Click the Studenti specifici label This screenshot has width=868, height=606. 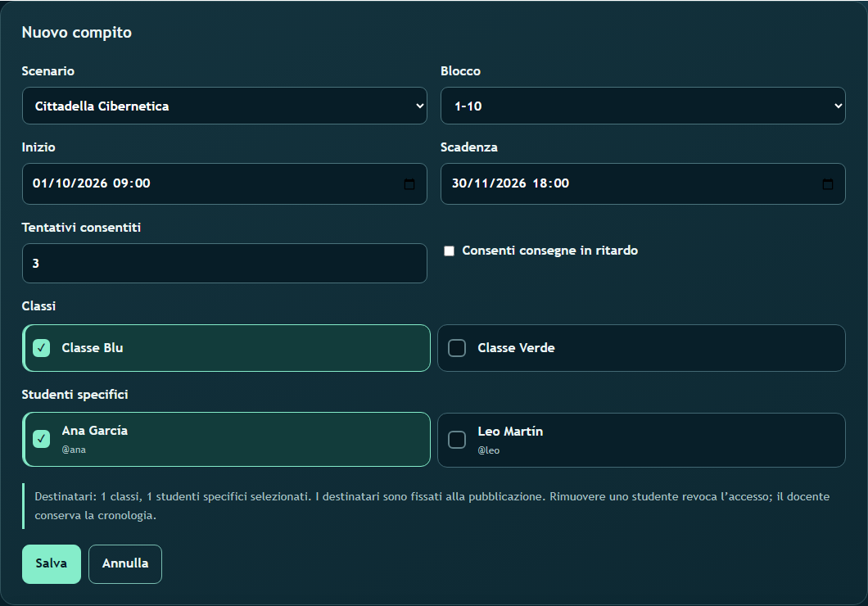[x=75, y=395]
